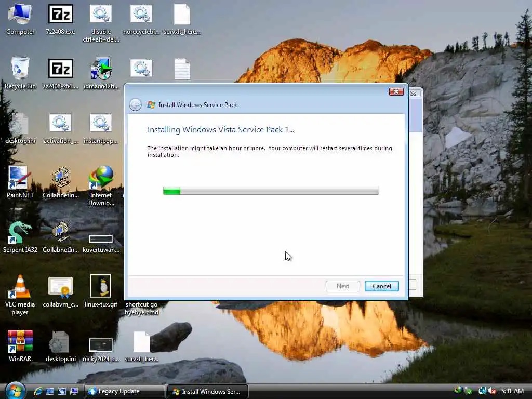Click the 5:31 AM clock
The height and width of the screenshot is (399, 532).
[x=512, y=391]
